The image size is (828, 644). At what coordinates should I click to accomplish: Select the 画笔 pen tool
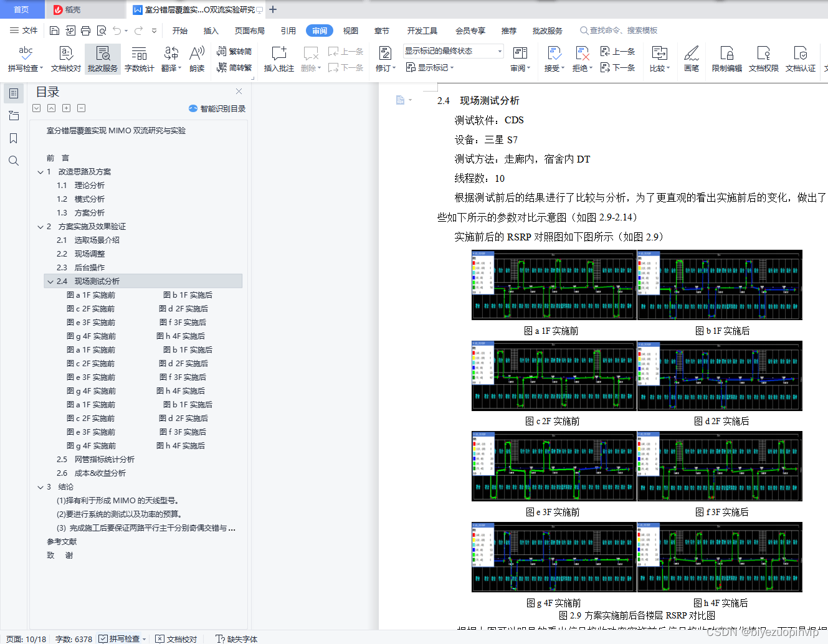[692, 59]
